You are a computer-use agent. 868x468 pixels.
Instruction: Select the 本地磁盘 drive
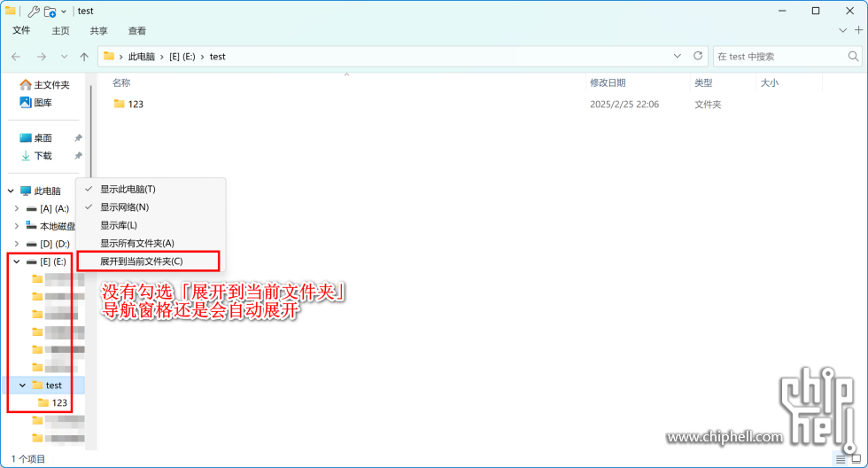[50, 226]
